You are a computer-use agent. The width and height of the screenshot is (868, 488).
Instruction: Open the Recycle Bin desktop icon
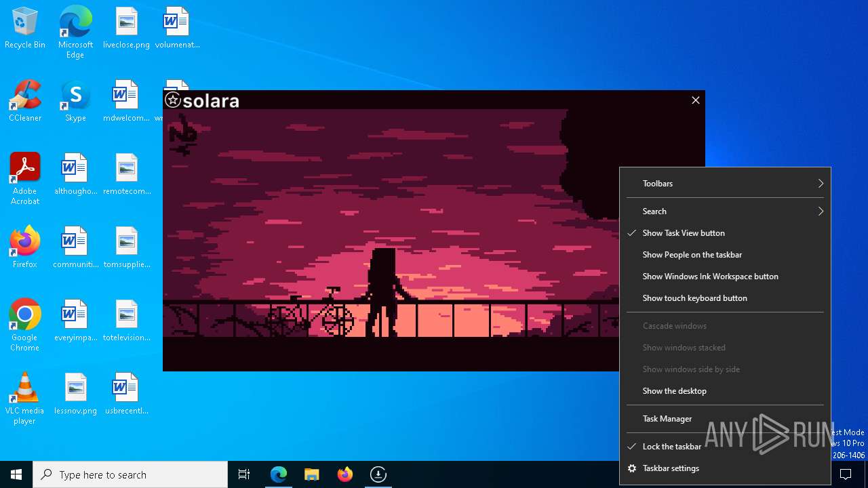tap(25, 28)
